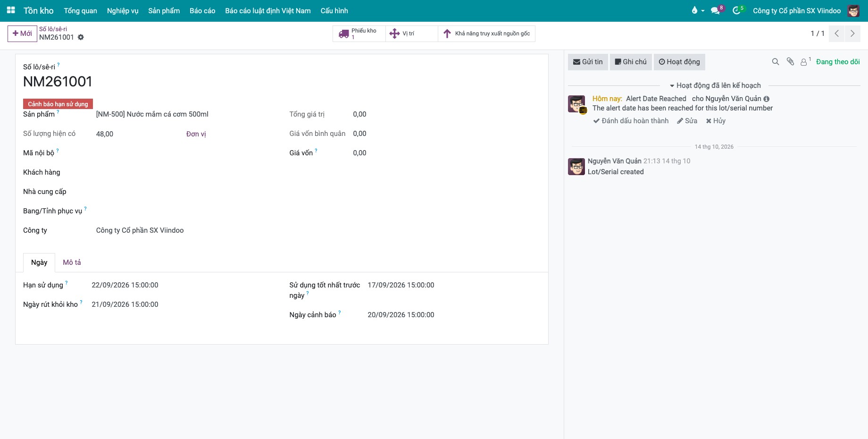
Task: Open the Tổng quan menu
Action: [x=81, y=10]
